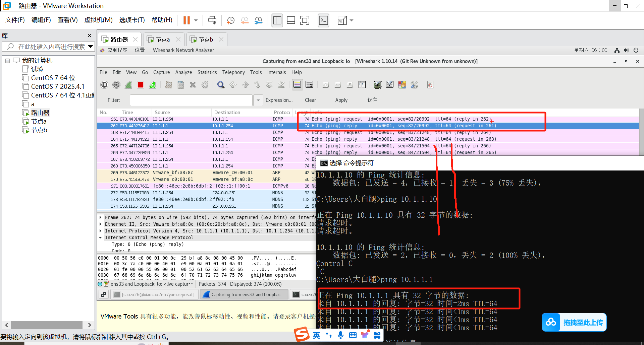The height and width of the screenshot is (345, 644).
Task: Reset zoom to normal size
Action: (x=350, y=85)
